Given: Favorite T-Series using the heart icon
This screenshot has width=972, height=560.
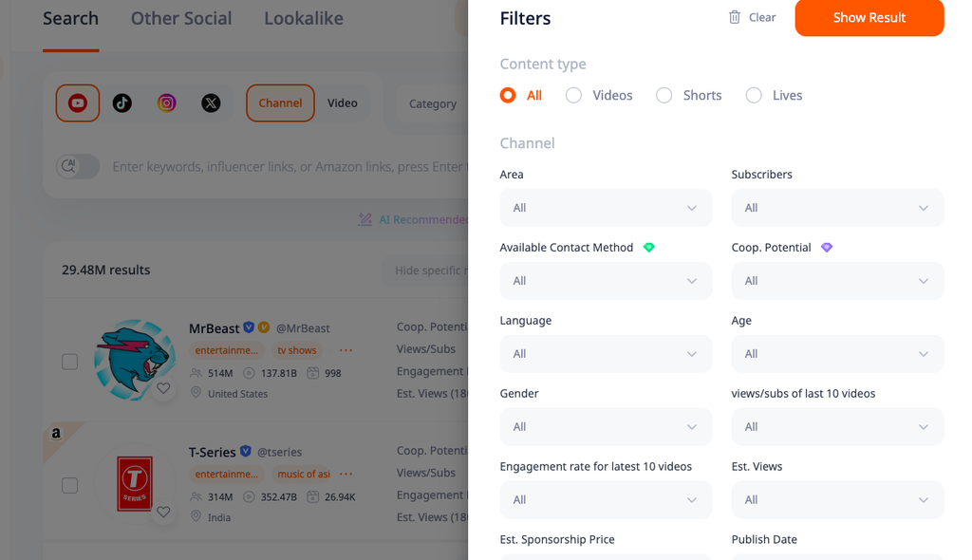Looking at the screenshot, I should pos(163,513).
